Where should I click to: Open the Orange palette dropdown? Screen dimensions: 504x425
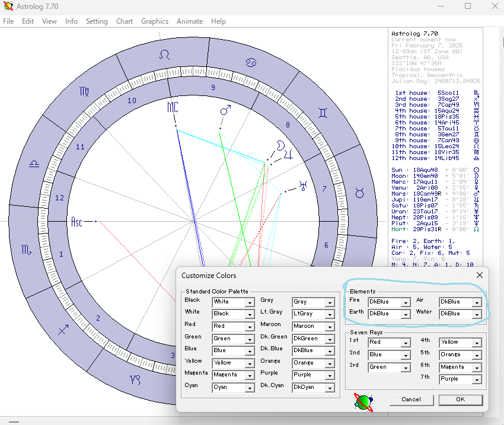tap(330, 363)
